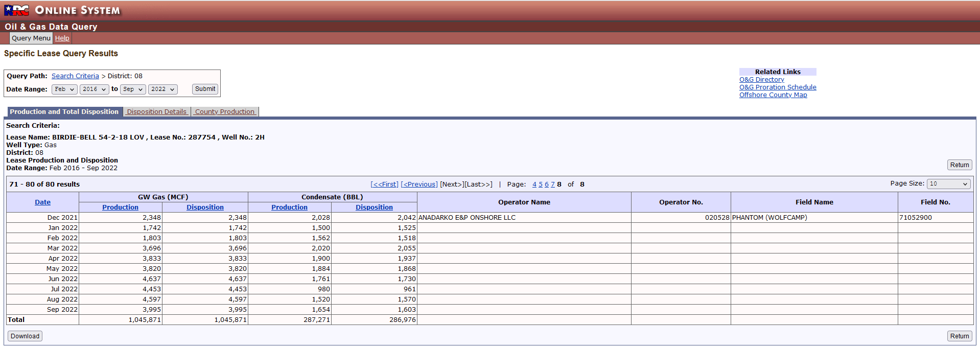Image resolution: width=980 pixels, height=347 pixels.
Task: Go to first results page
Action: (384, 184)
